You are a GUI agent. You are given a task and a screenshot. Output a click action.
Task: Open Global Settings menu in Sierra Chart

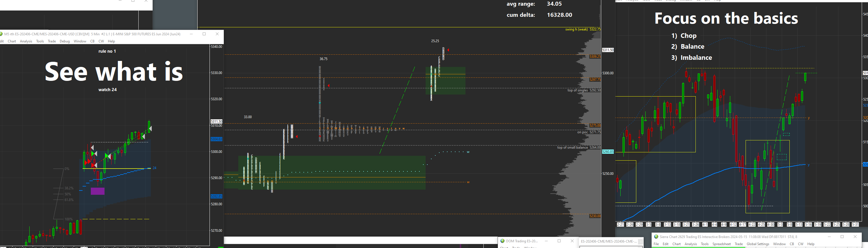pyautogui.click(x=758, y=244)
